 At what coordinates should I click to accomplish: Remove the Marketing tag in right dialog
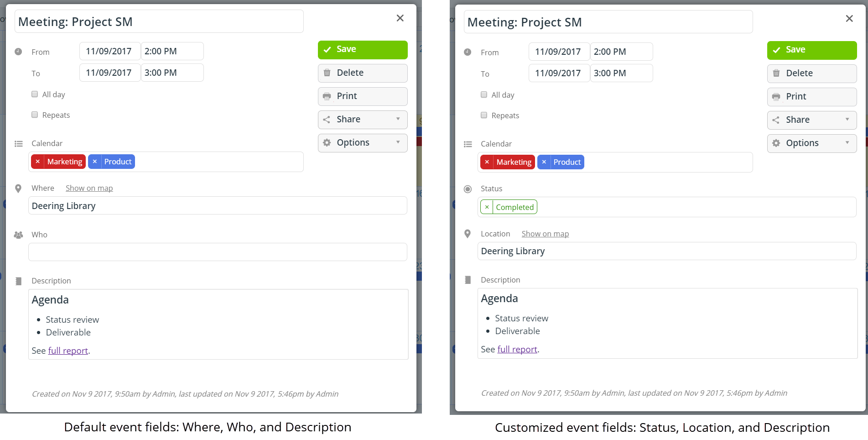[x=487, y=162]
